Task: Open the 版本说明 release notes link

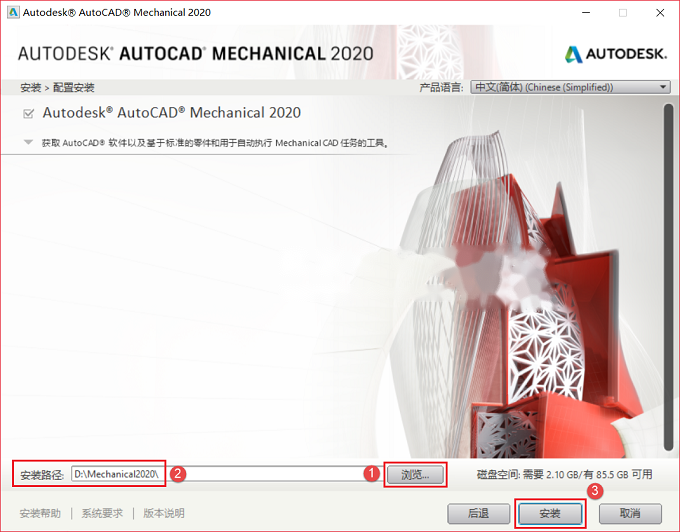Action: [x=164, y=513]
